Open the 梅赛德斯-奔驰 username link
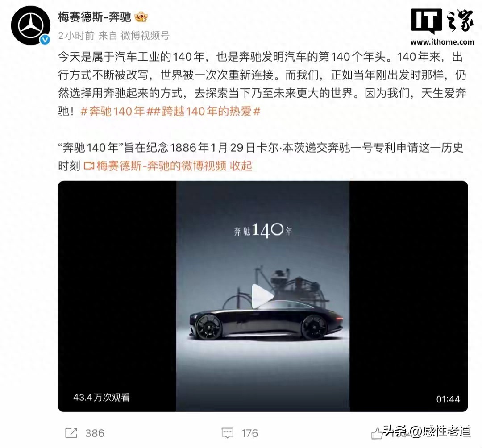The width and height of the screenshot is (482, 448). pyautogui.click(x=94, y=17)
